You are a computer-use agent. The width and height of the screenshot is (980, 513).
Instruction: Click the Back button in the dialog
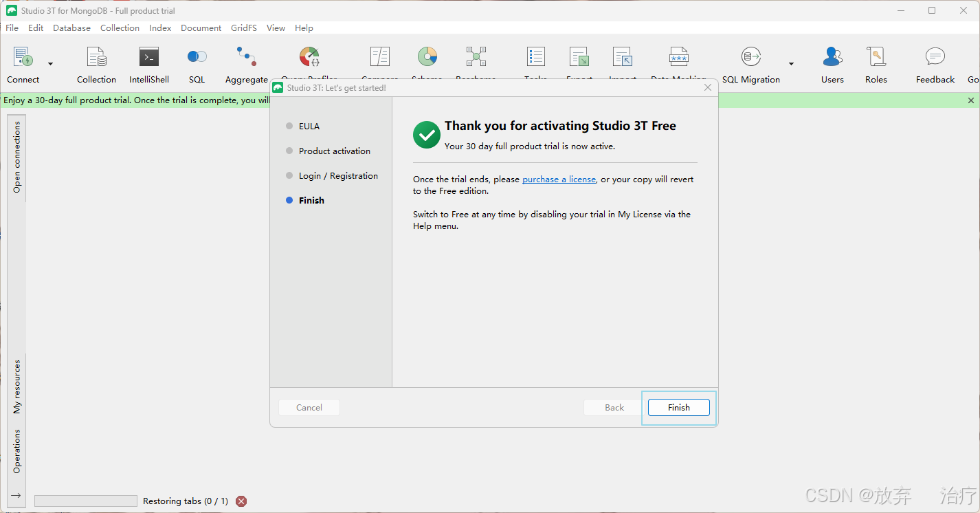pyautogui.click(x=614, y=408)
